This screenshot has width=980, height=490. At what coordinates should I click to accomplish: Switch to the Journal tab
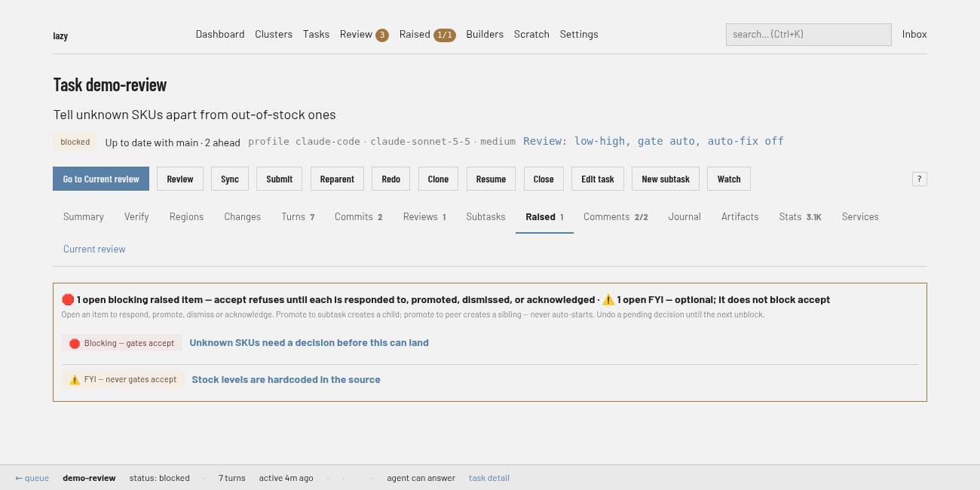click(x=684, y=216)
